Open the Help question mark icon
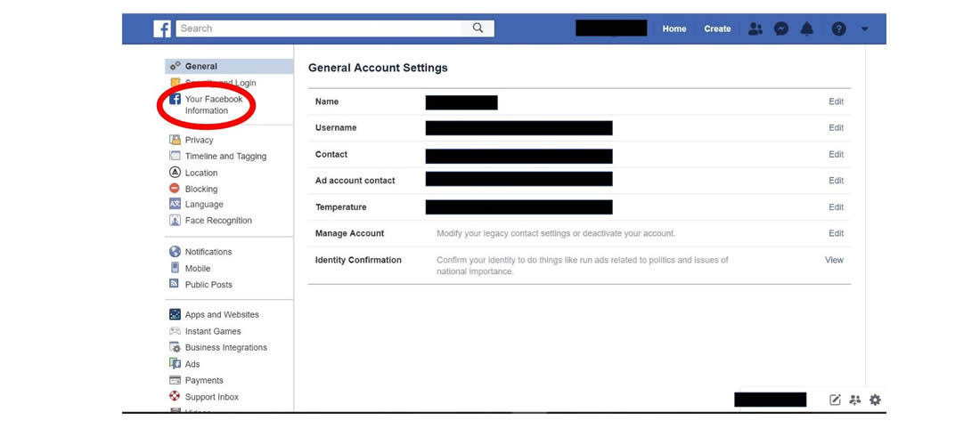This screenshot has width=980, height=445. pos(838,28)
